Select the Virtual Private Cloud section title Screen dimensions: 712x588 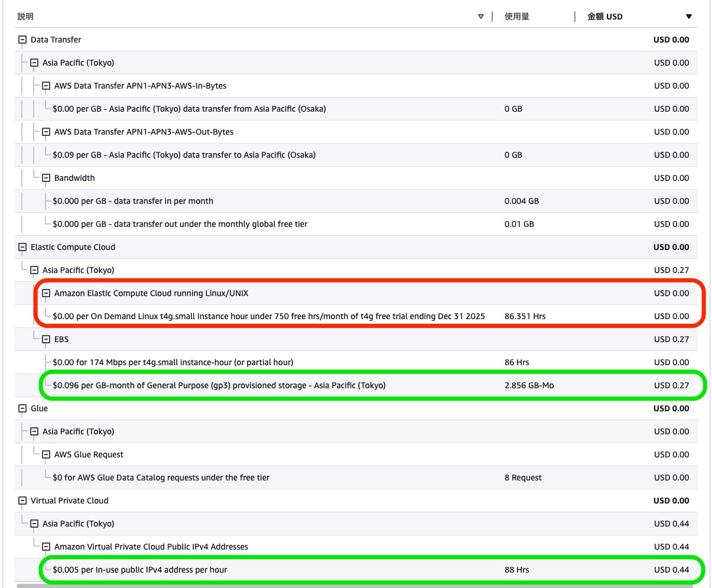[x=70, y=501]
